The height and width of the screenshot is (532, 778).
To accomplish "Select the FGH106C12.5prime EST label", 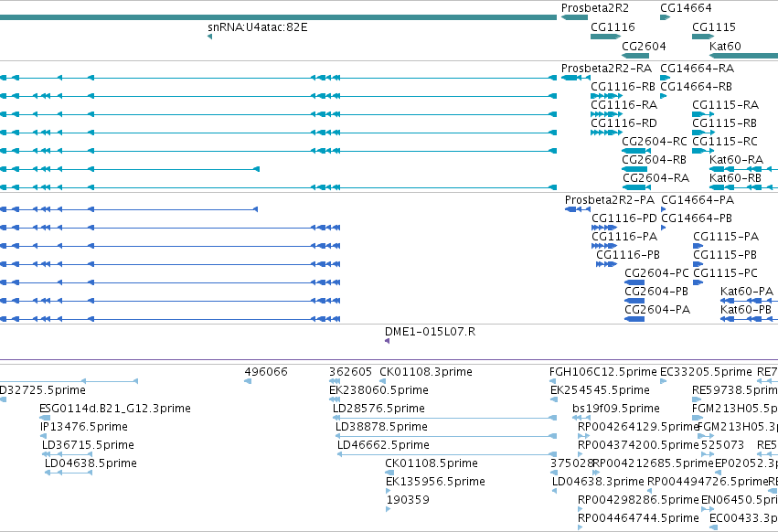I will (x=602, y=372).
